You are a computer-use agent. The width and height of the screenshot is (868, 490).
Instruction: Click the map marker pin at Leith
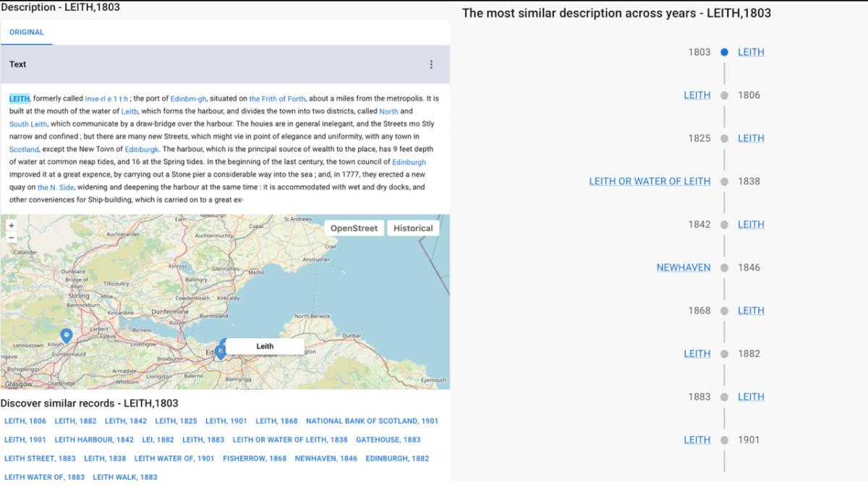221,349
